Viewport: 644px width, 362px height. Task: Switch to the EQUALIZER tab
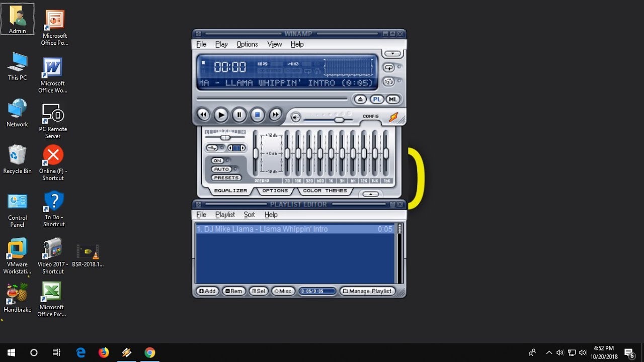230,191
